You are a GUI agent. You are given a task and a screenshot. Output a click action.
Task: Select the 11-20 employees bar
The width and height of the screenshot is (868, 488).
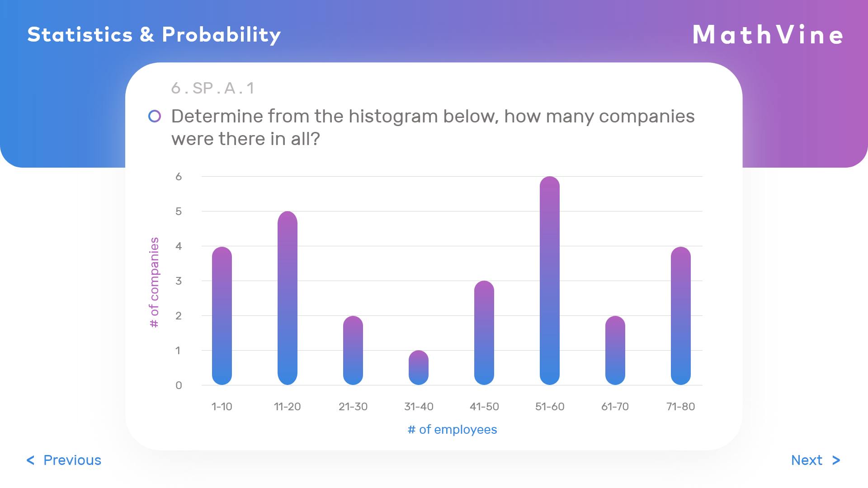pos(288,298)
